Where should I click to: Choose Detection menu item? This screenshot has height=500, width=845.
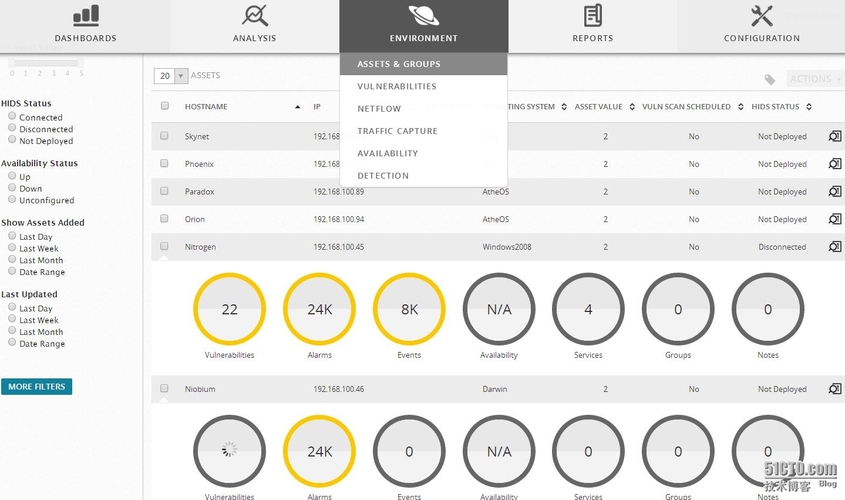(x=424, y=176)
